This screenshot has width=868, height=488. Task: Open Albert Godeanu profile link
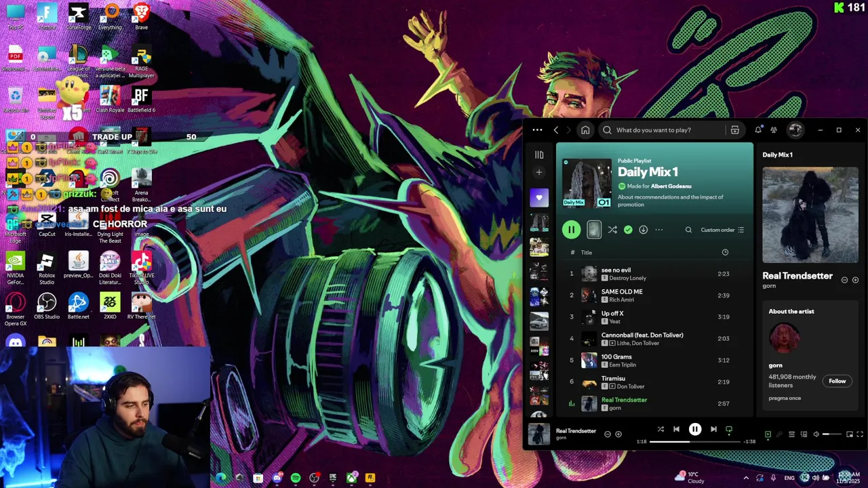click(671, 186)
